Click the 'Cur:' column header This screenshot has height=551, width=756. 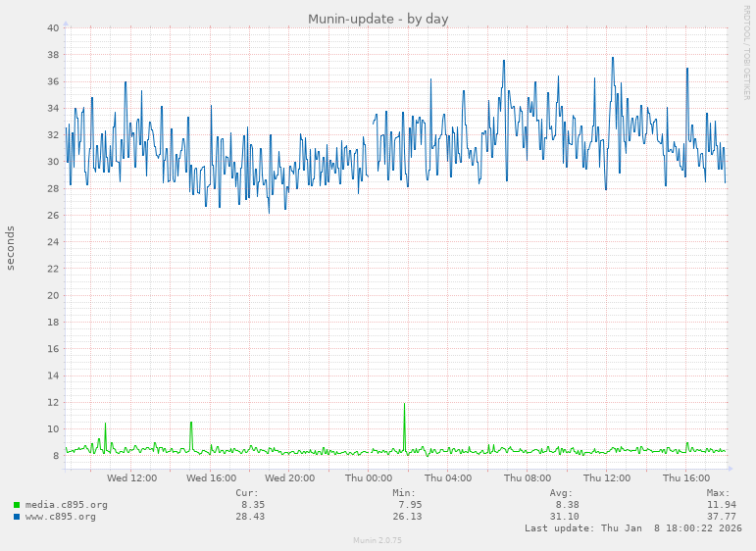[247, 493]
